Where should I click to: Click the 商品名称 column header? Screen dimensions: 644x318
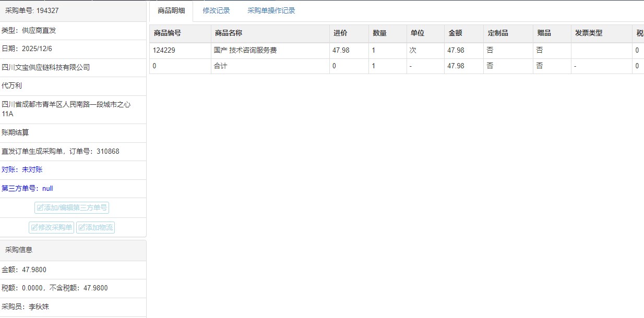tap(229, 33)
